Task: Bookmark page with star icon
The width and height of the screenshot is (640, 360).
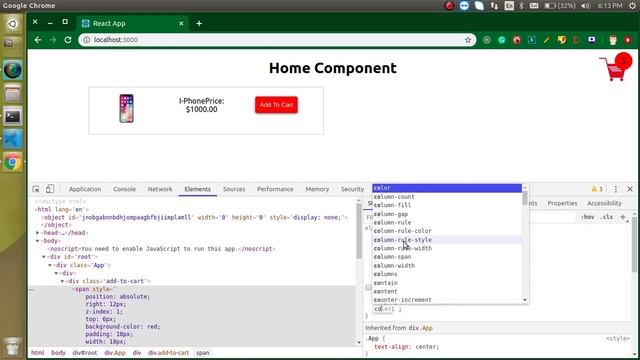Action: (x=468, y=40)
